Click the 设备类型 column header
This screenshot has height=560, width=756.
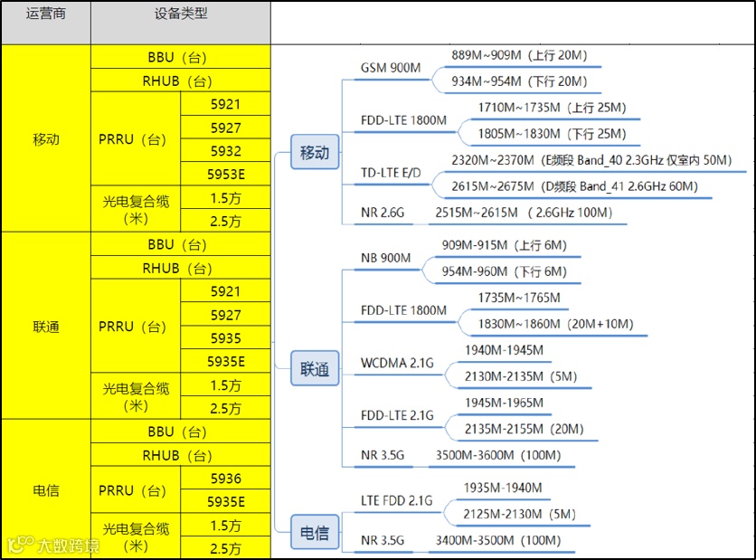tap(181, 24)
